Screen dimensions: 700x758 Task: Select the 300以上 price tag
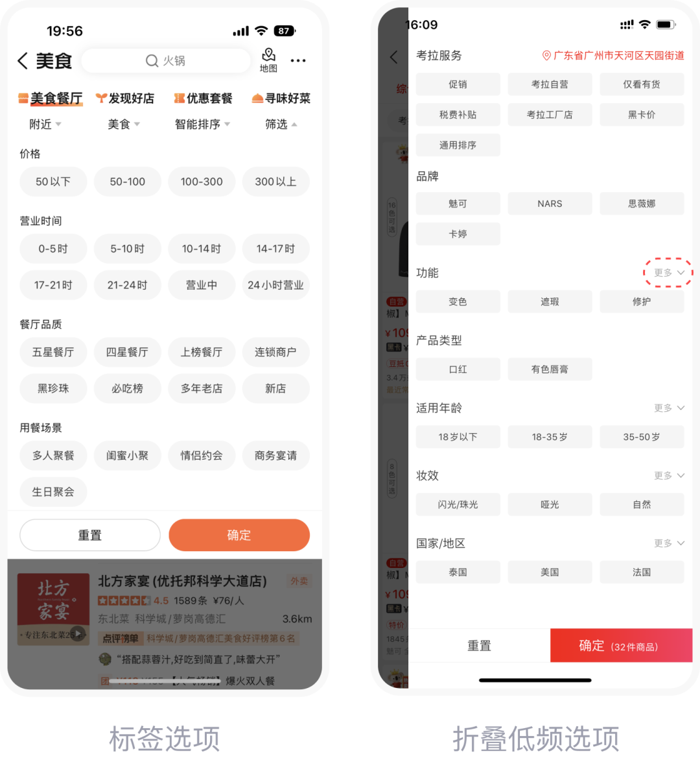click(276, 182)
